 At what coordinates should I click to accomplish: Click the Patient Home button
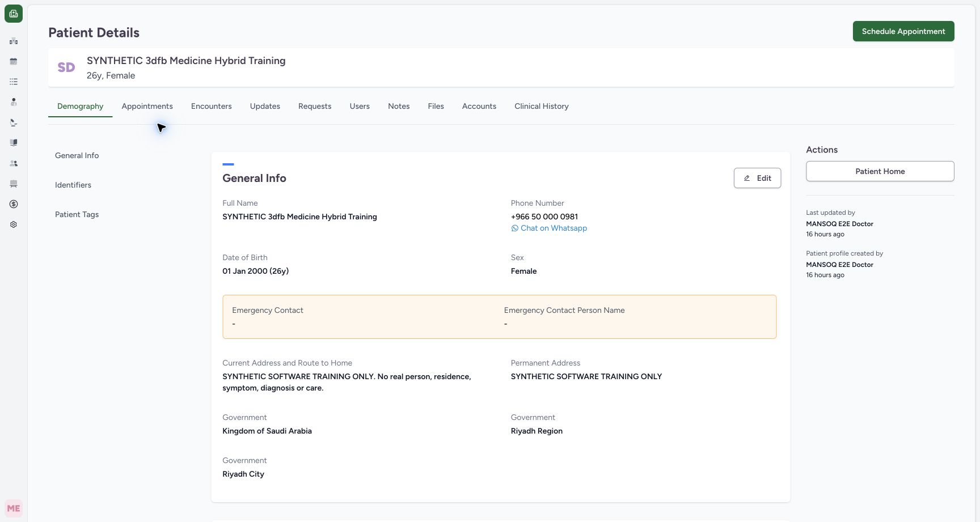(880, 171)
